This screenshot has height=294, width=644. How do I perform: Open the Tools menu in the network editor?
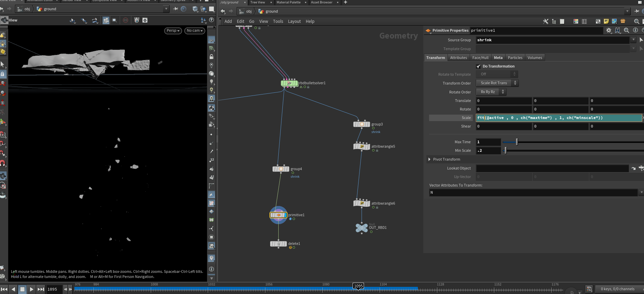278,21
